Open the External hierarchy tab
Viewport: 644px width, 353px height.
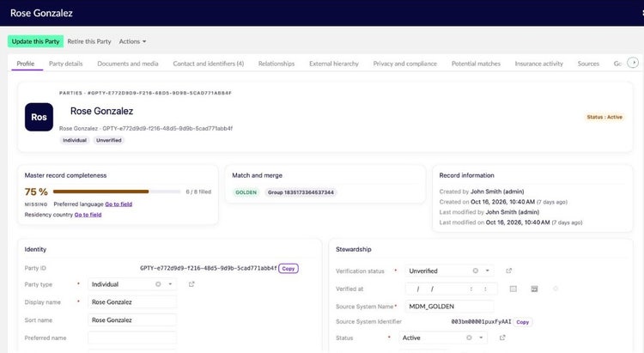click(x=334, y=64)
